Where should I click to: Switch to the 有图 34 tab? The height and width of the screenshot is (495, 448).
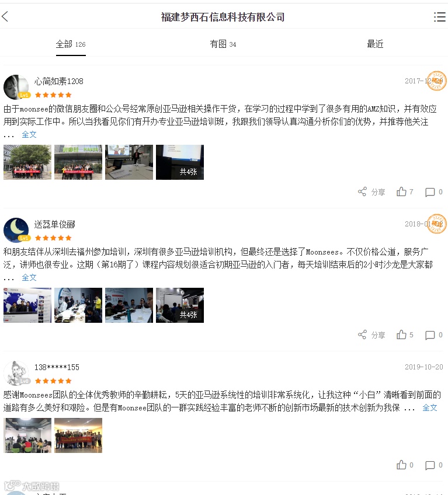pyautogui.click(x=223, y=44)
